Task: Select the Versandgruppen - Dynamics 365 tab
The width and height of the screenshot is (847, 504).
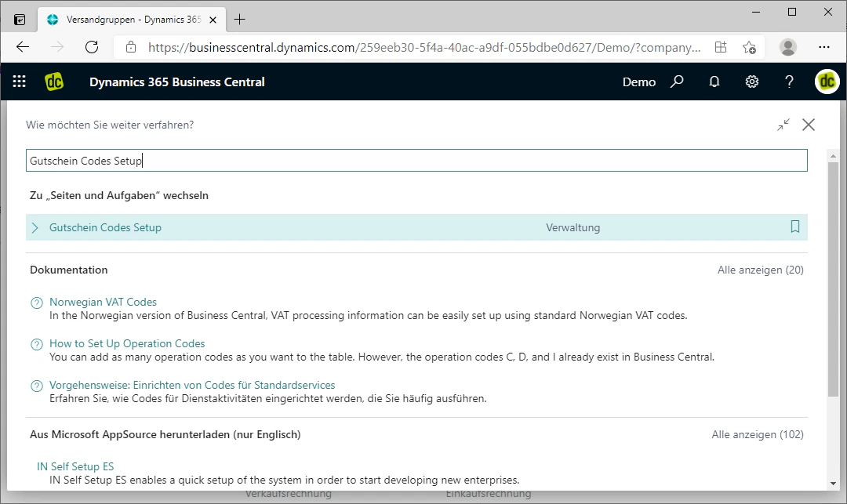Action: coord(133,20)
